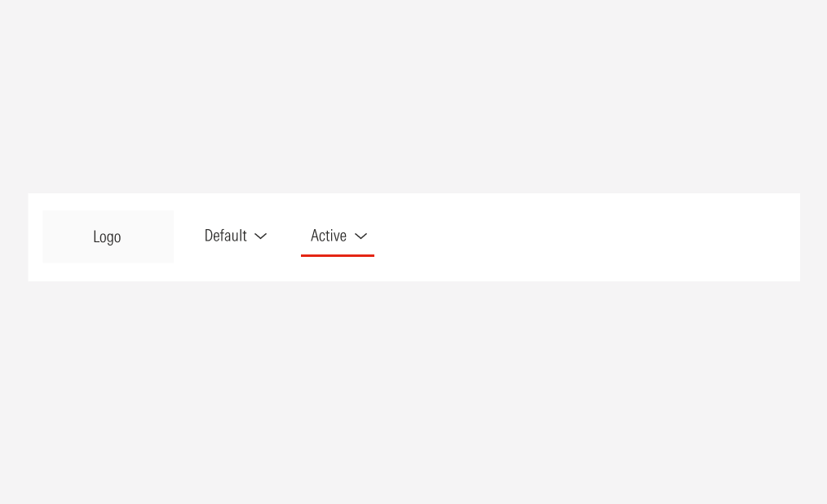This screenshot has height=504, width=827.
Task: Click the chevron icon beside Active
Action: [361, 237]
